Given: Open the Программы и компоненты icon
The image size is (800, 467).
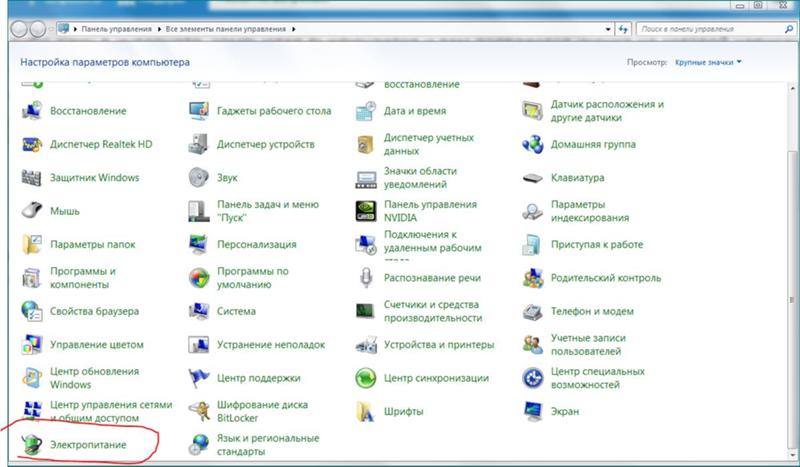Looking at the screenshot, I should (x=32, y=278).
